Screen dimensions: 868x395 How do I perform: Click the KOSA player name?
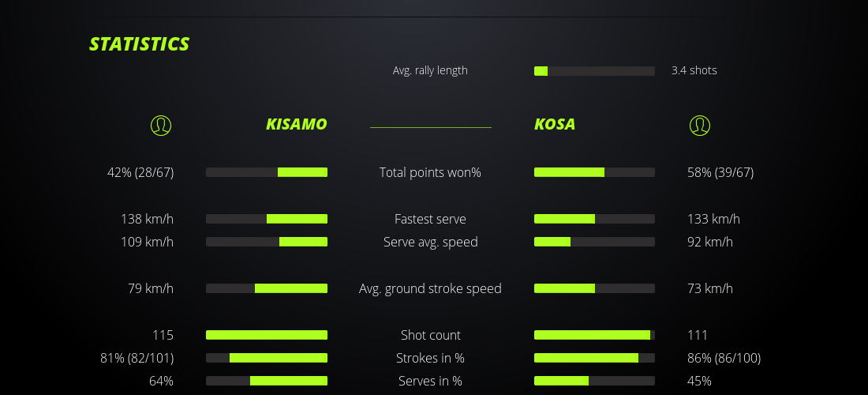pos(555,125)
